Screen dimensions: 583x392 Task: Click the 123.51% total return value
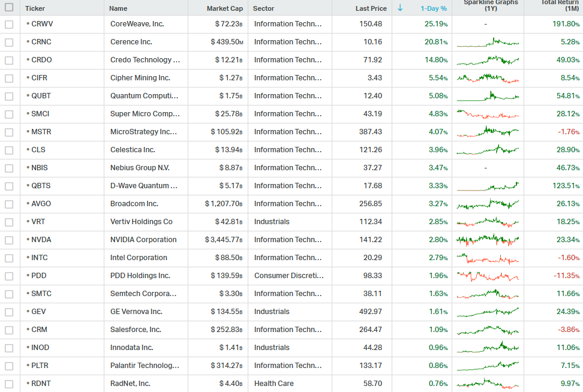tap(566, 185)
